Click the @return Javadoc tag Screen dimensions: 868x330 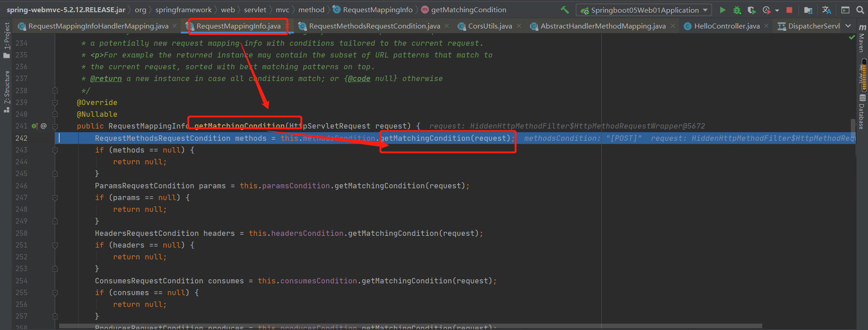[x=106, y=79]
